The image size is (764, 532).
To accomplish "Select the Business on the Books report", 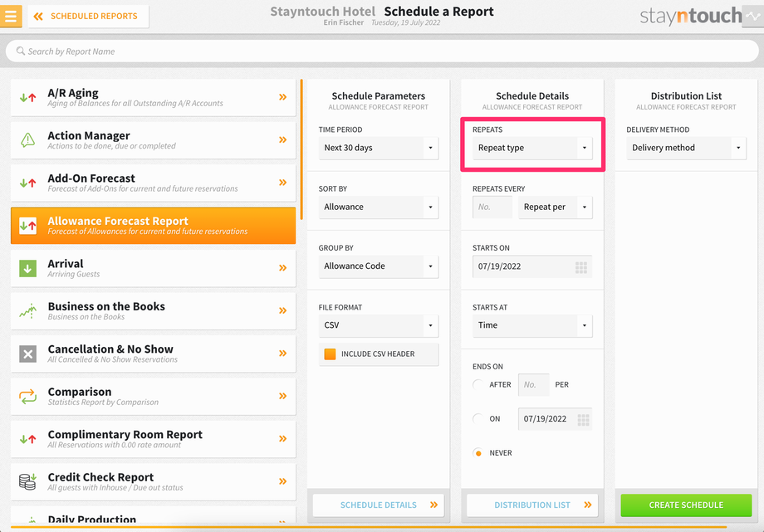I will (x=153, y=311).
